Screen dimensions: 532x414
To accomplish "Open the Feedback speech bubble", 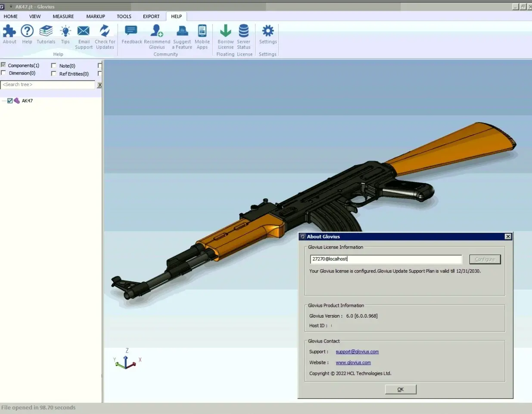I will pyautogui.click(x=131, y=31).
